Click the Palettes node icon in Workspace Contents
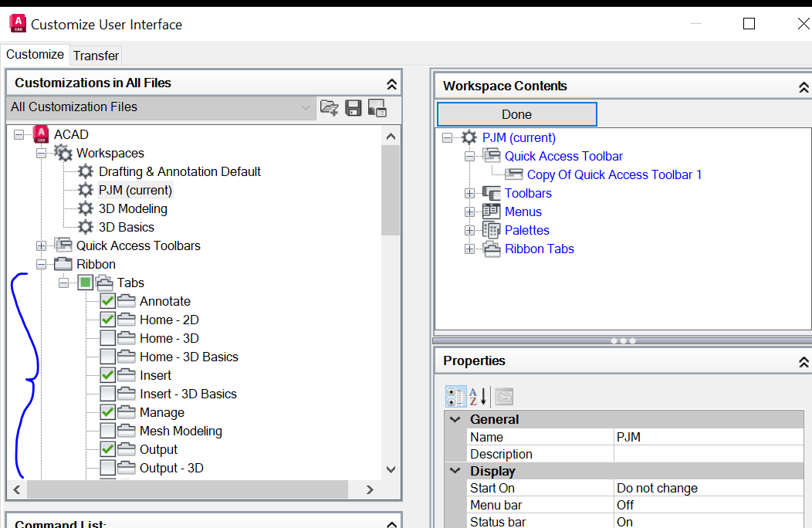812x528 pixels. point(492,230)
